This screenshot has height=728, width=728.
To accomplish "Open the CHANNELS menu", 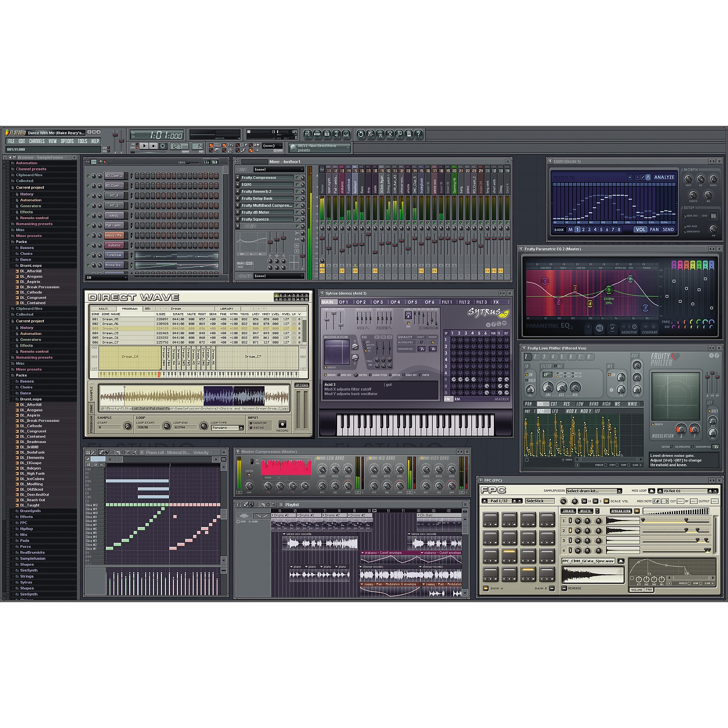I will 36,141.
